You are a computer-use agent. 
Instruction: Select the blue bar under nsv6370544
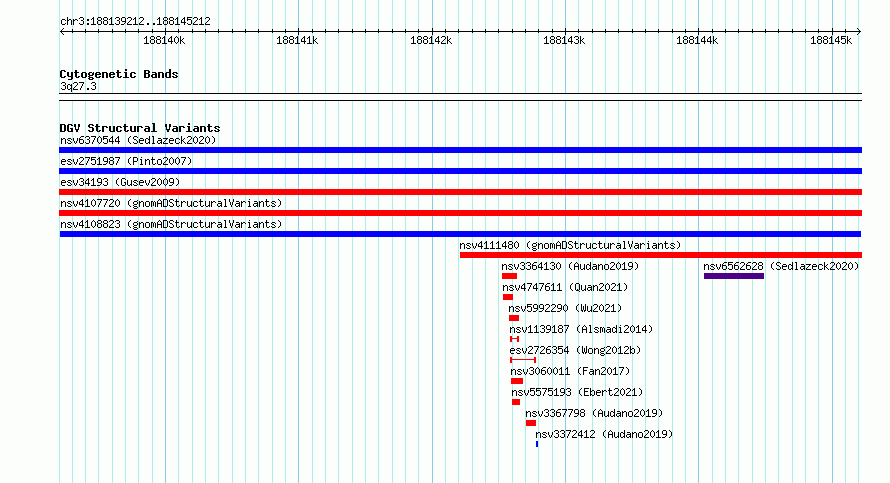[460, 150]
